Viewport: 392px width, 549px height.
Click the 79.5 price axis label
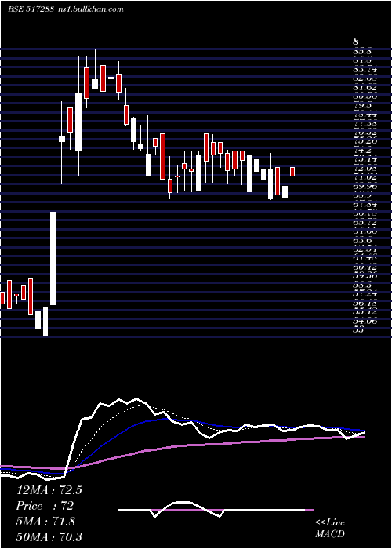(363, 106)
